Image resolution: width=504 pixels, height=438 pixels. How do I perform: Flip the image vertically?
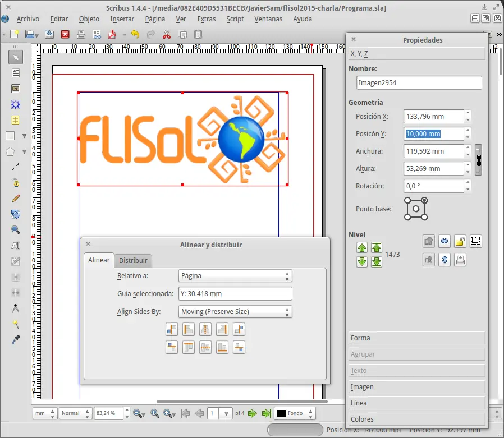point(445,260)
